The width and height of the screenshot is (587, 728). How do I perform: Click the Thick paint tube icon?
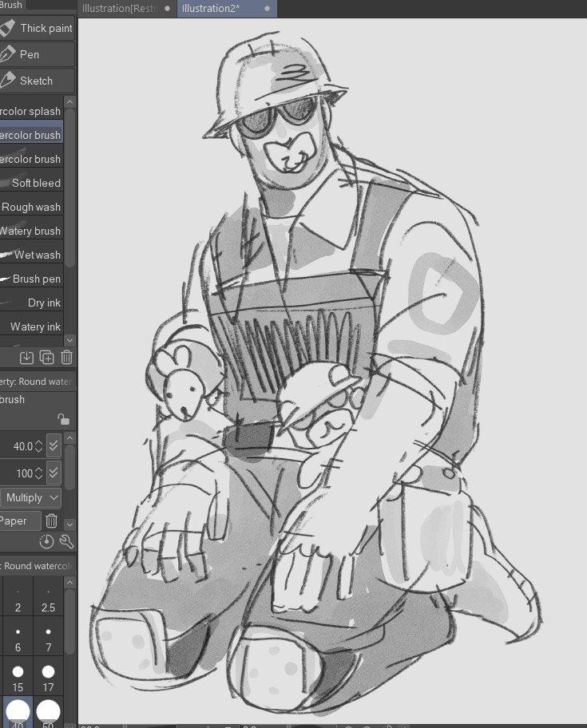(7, 28)
